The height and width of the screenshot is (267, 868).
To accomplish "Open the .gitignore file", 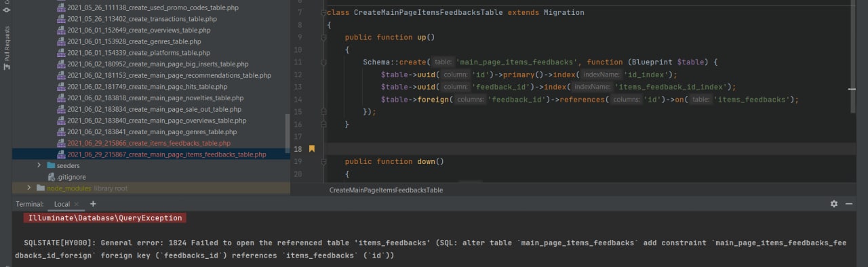I will tap(71, 177).
